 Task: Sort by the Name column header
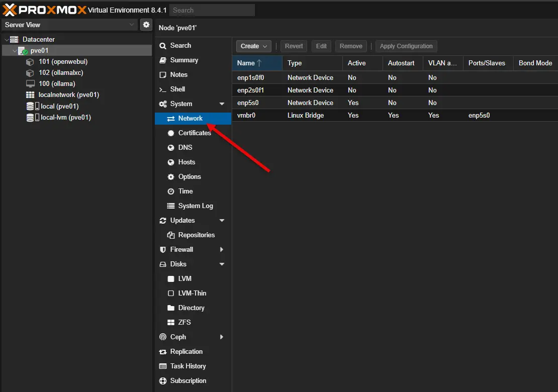(x=249, y=63)
